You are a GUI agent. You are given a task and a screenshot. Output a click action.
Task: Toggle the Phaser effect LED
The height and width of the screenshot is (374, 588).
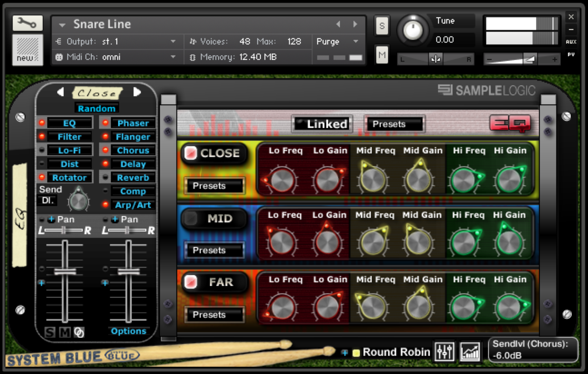click(105, 123)
